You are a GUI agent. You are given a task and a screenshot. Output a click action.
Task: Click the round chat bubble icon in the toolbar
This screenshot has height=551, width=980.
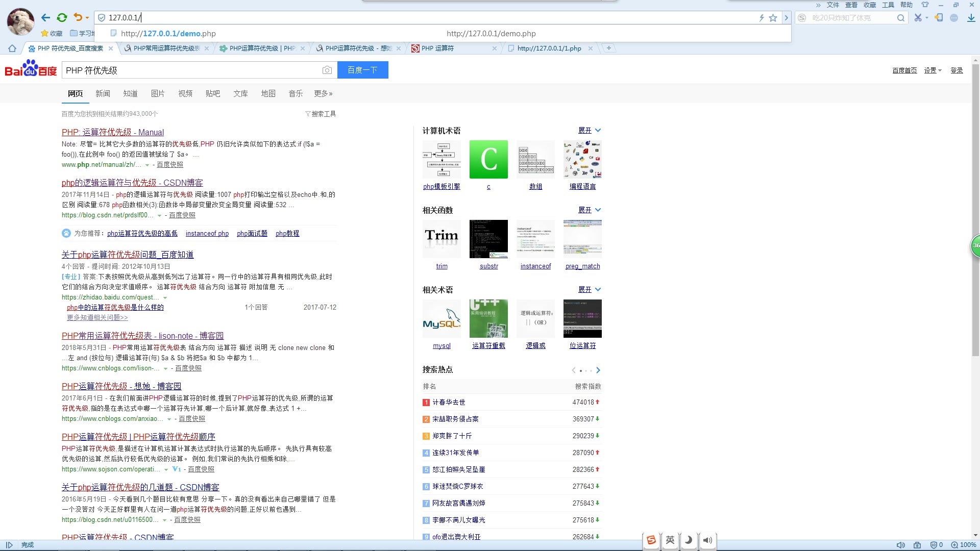pyautogui.click(x=954, y=18)
